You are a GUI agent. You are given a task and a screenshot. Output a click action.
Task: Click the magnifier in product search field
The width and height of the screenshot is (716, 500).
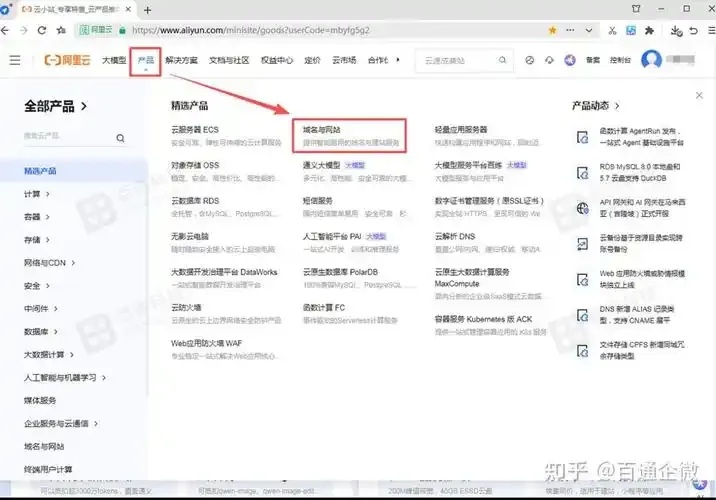pyautogui.click(x=121, y=138)
